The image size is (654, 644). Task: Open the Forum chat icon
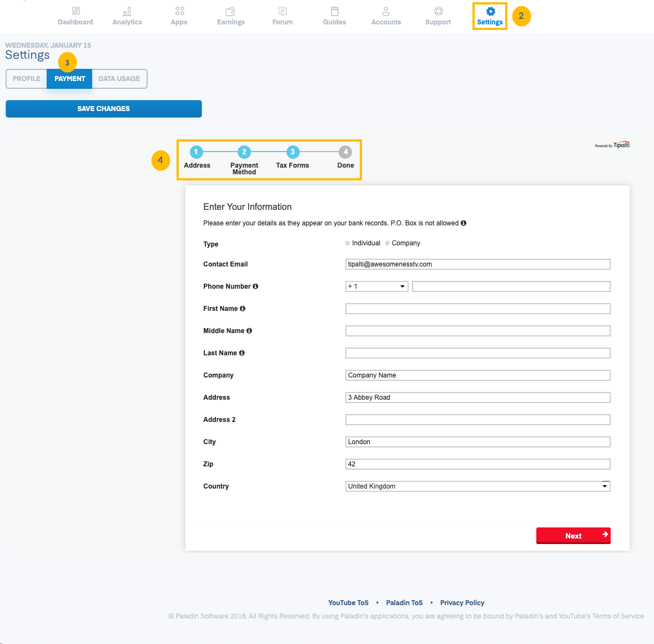(283, 11)
